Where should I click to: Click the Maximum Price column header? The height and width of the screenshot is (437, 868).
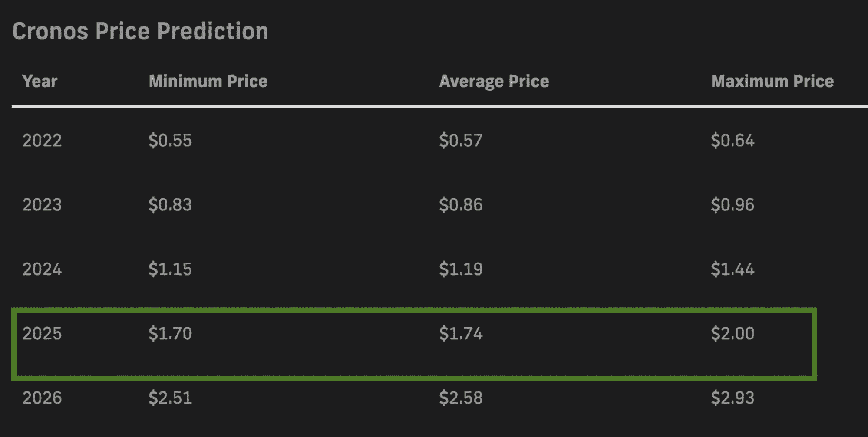[772, 81]
